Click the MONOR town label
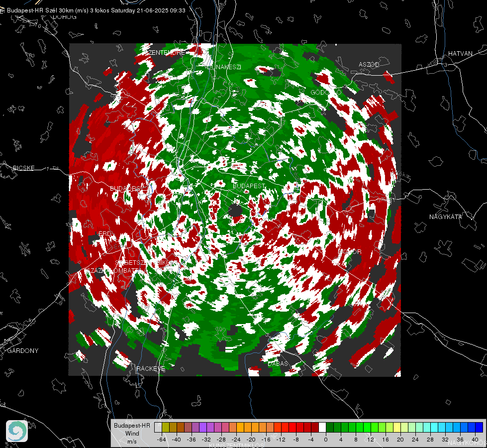The width and height of the screenshot is (487, 448). 350,251
